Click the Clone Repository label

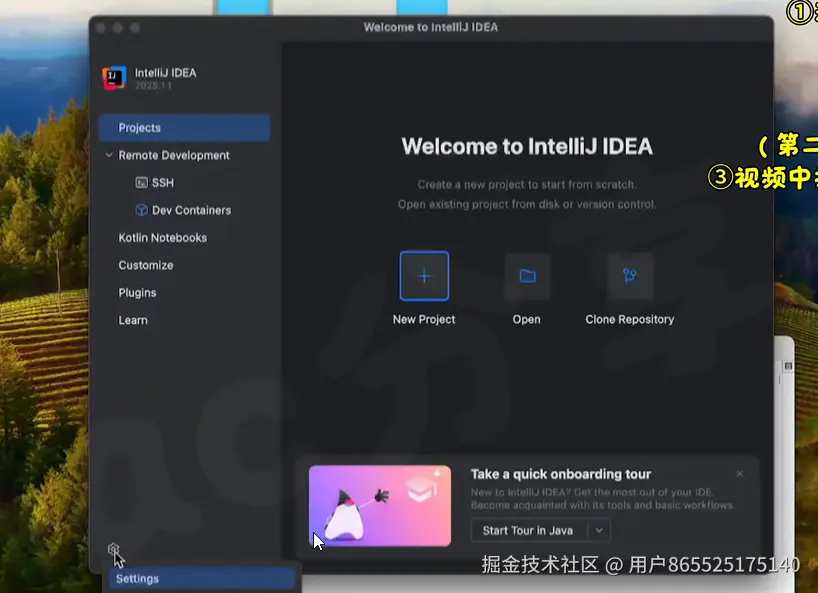point(630,319)
